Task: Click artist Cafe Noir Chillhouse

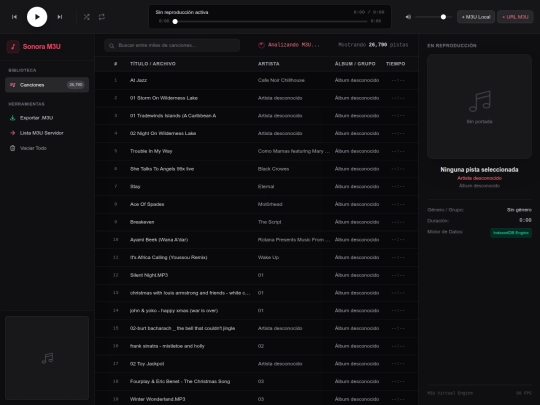Action: (x=281, y=80)
